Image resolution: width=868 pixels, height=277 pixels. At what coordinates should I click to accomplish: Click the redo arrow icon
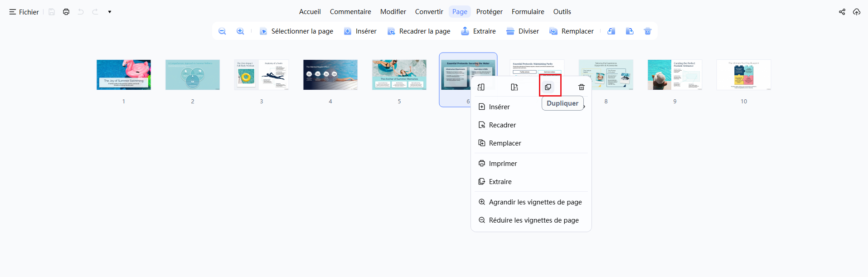(95, 12)
